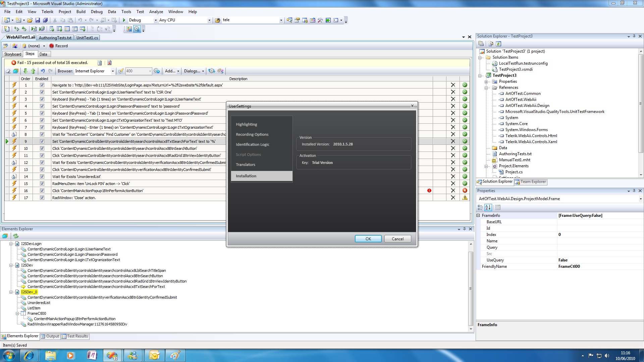Collapse the References node in Solution Explorer
The height and width of the screenshot is (362, 644).
[x=486, y=87]
